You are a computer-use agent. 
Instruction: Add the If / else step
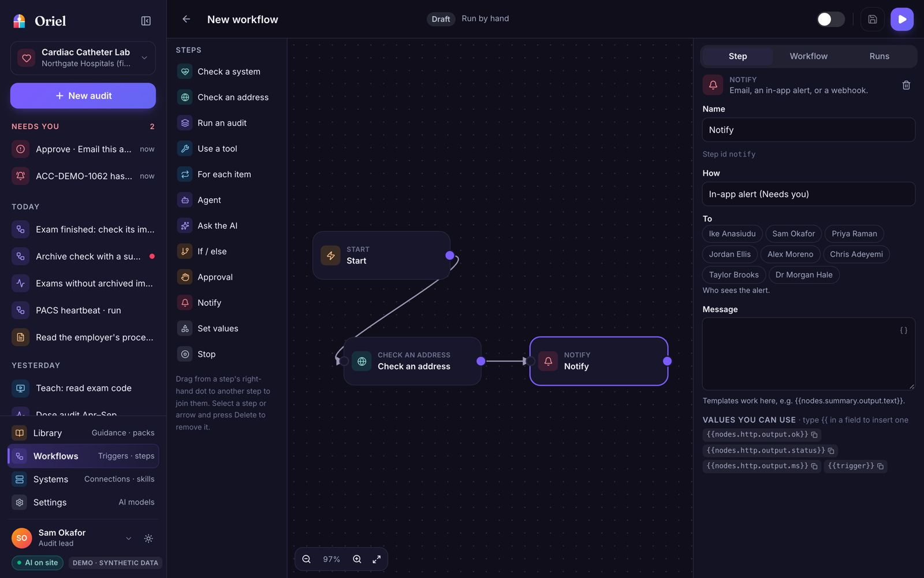point(226,251)
